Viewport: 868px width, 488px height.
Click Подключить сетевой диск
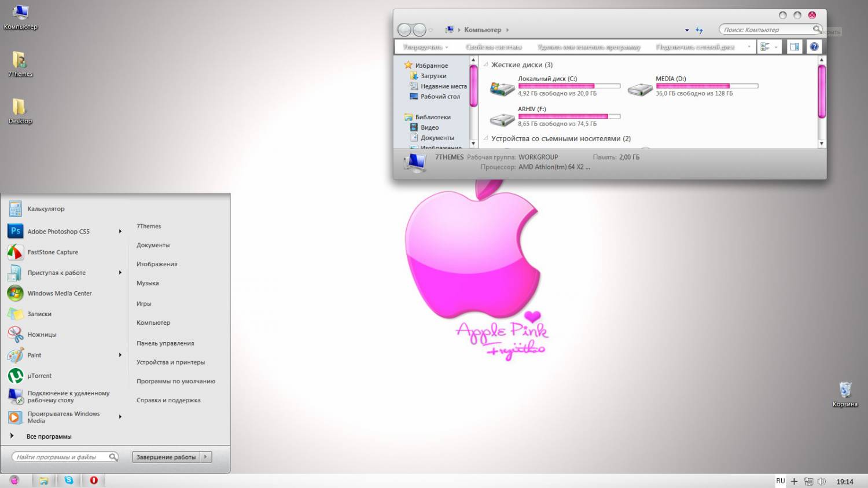pos(695,47)
